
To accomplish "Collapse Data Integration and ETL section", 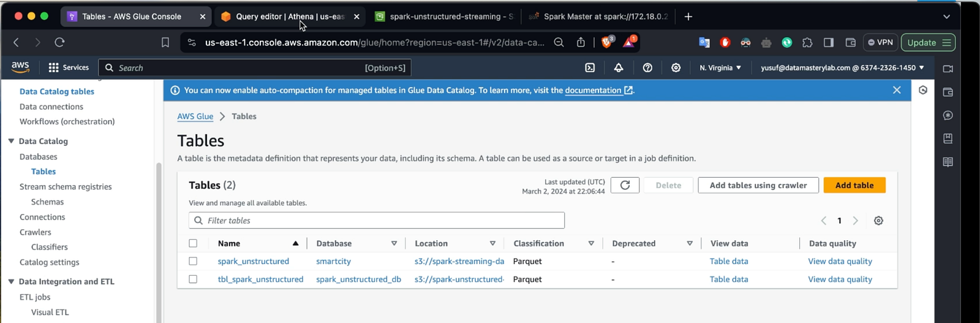I will (x=11, y=281).
